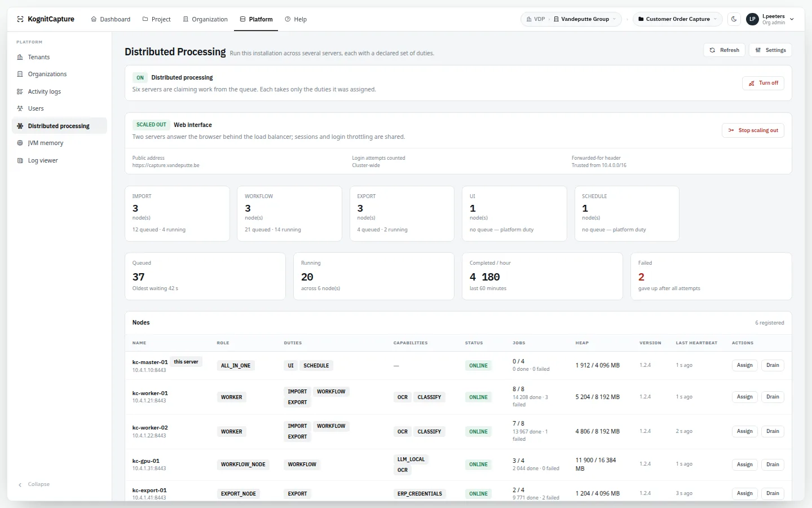Click the 'this server' tag
This screenshot has height=508, width=812.
click(186, 362)
